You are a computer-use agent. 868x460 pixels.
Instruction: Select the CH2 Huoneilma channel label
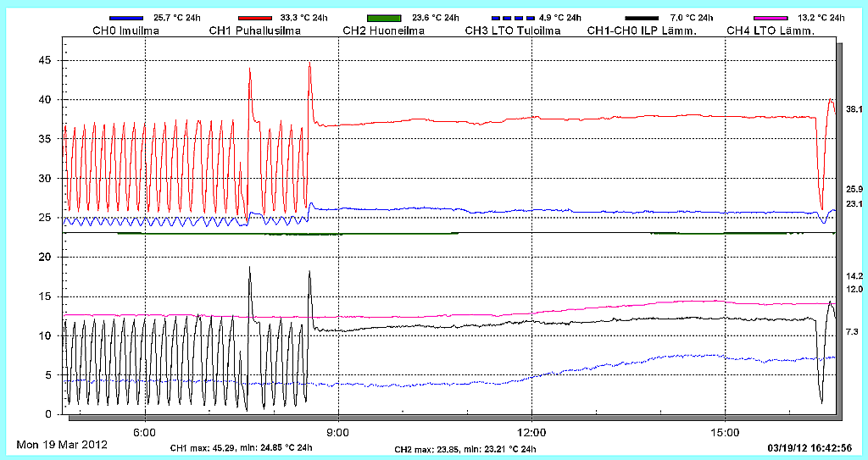click(383, 30)
